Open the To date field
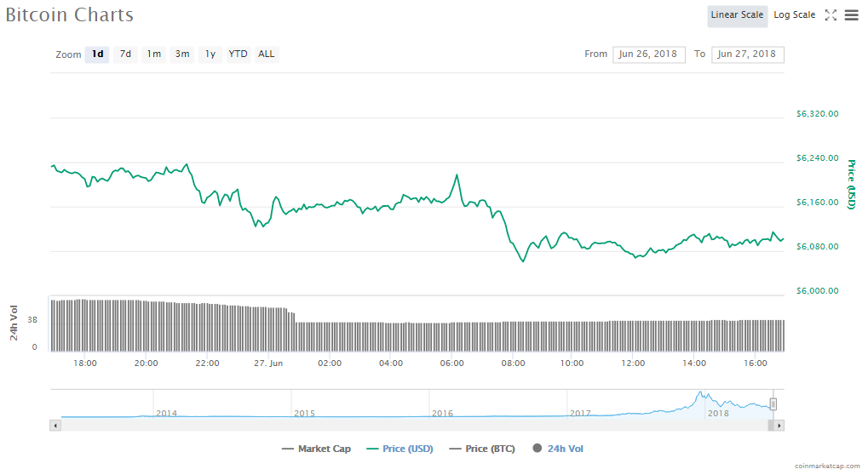The image size is (868, 475). (747, 54)
